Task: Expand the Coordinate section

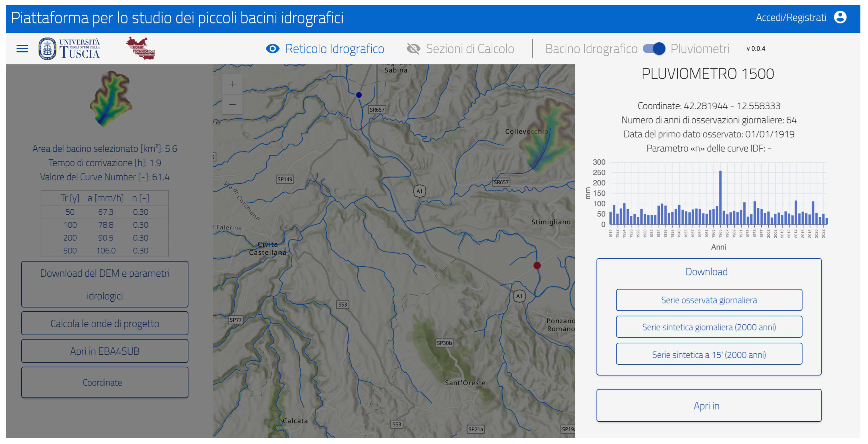Action: click(104, 382)
